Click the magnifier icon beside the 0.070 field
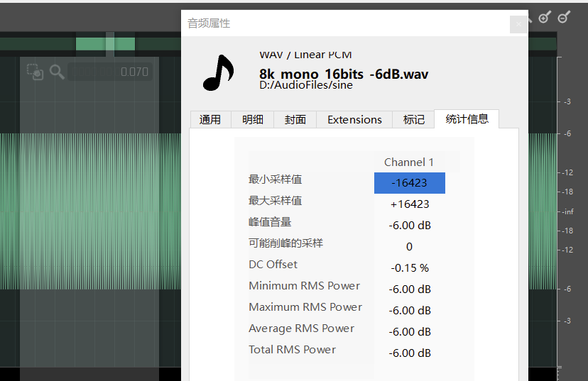 [57, 71]
